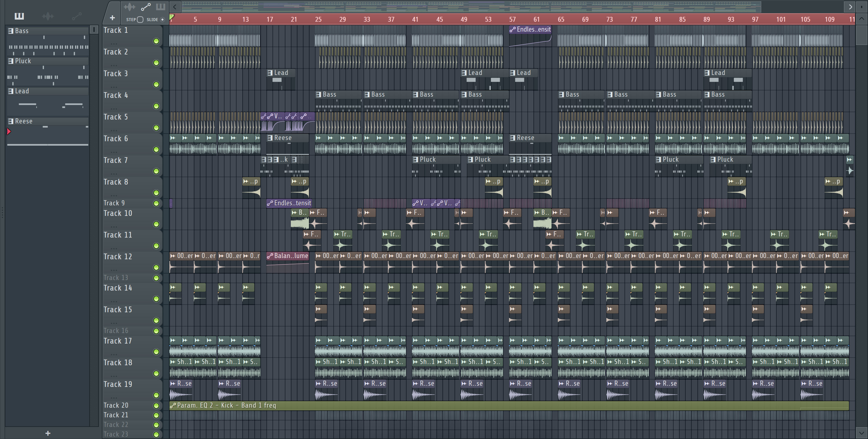Jump to bar 65 on the timeline
Image resolution: width=868 pixels, height=439 pixels.
tap(561, 19)
